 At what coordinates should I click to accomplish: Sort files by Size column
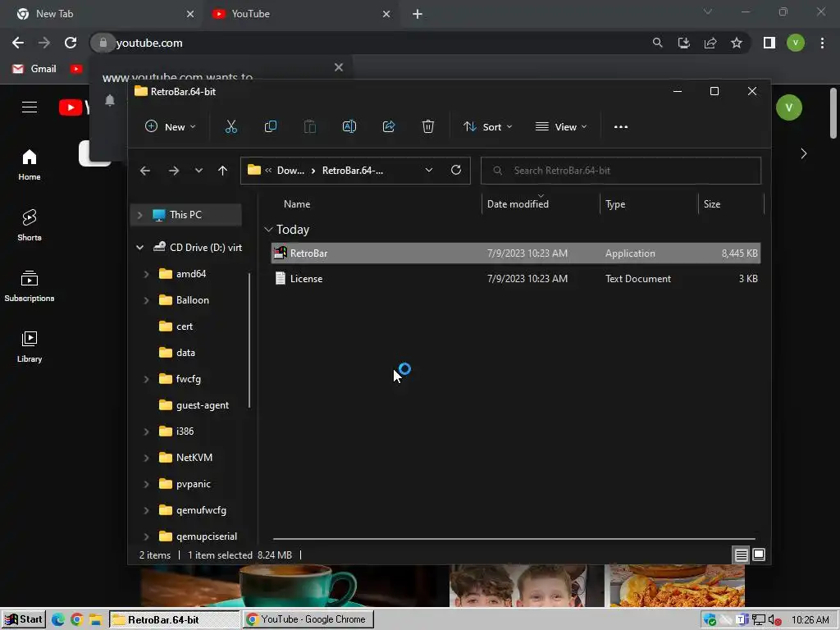[711, 204]
